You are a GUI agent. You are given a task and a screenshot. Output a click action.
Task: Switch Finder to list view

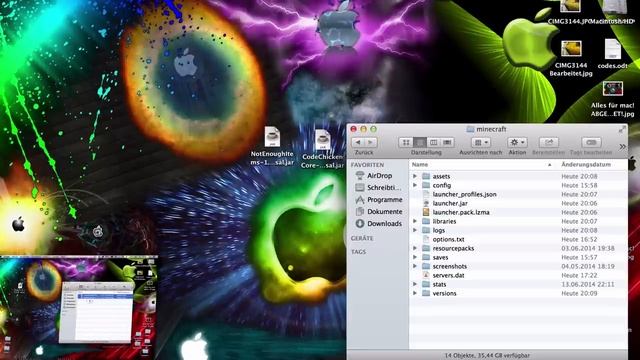click(420, 142)
